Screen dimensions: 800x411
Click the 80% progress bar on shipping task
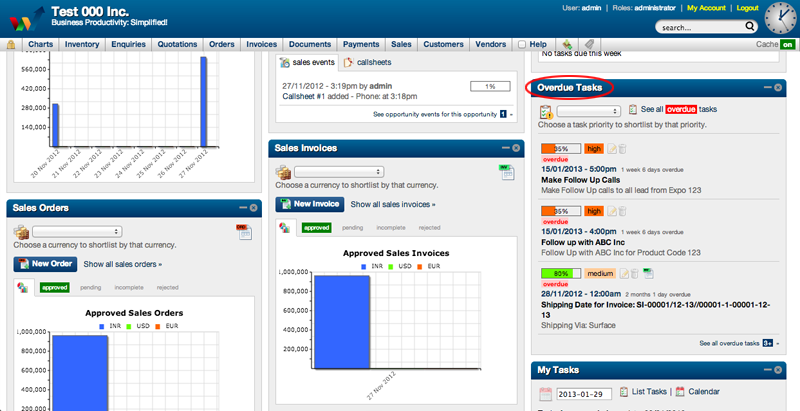561,273
